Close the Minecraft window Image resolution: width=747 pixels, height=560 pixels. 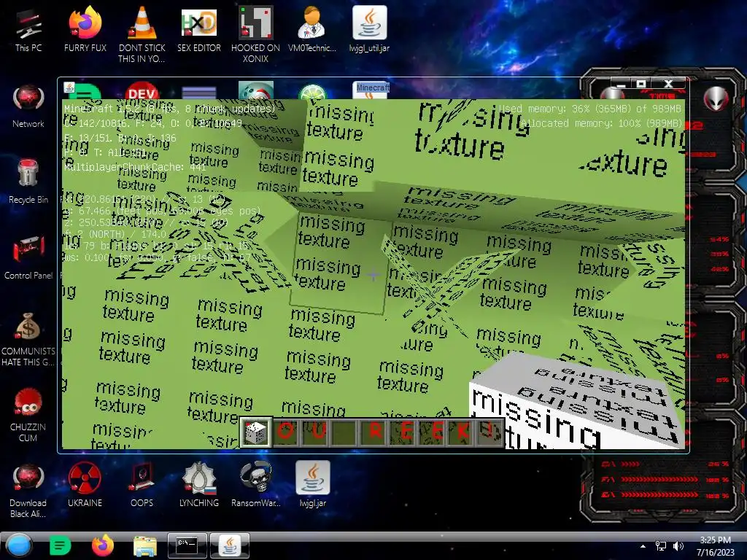tap(669, 84)
